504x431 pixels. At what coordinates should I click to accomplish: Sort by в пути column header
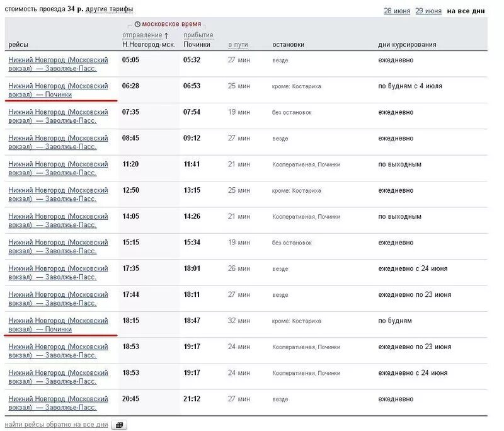coord(238,45)
